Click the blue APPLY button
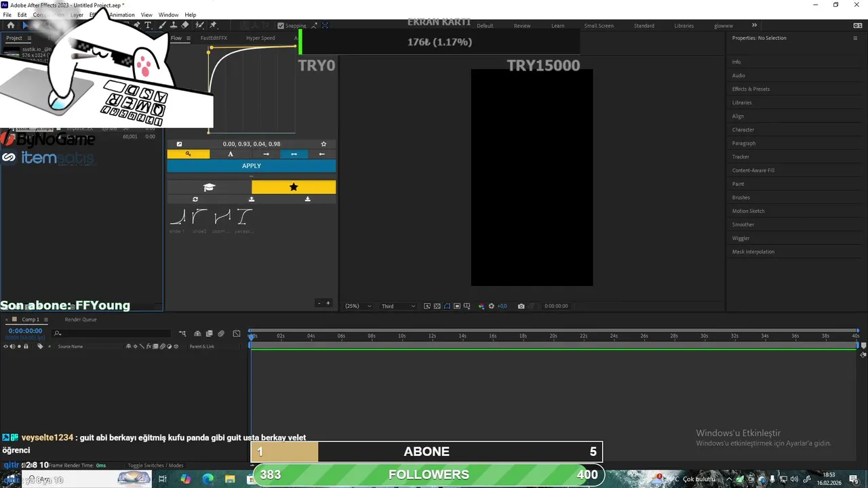 [252, 166]
